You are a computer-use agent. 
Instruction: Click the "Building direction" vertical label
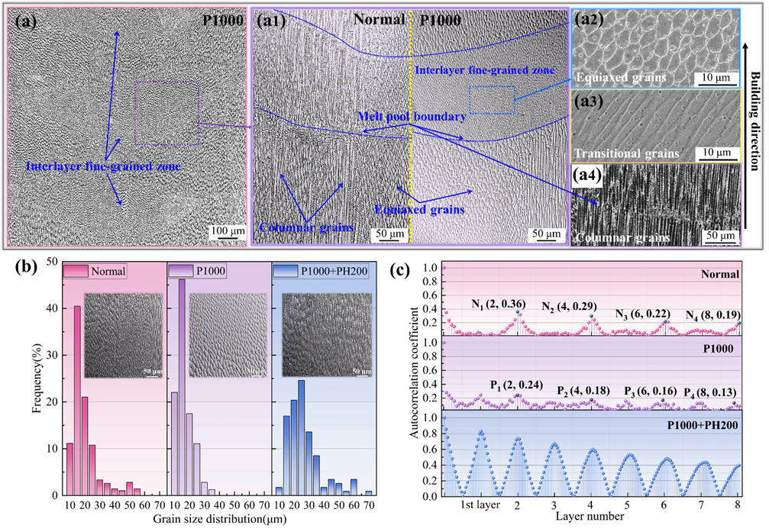pos(755,121)
